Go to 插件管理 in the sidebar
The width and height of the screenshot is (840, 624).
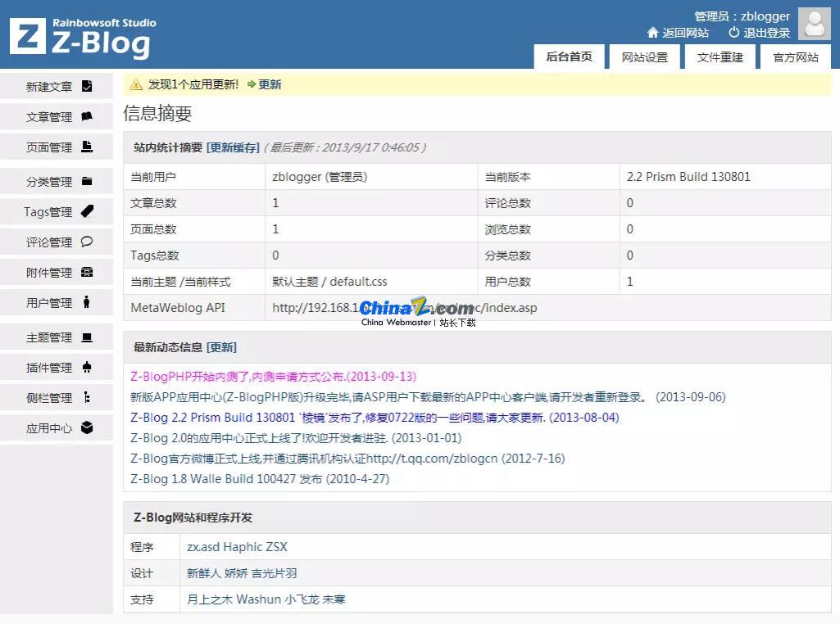57,368
